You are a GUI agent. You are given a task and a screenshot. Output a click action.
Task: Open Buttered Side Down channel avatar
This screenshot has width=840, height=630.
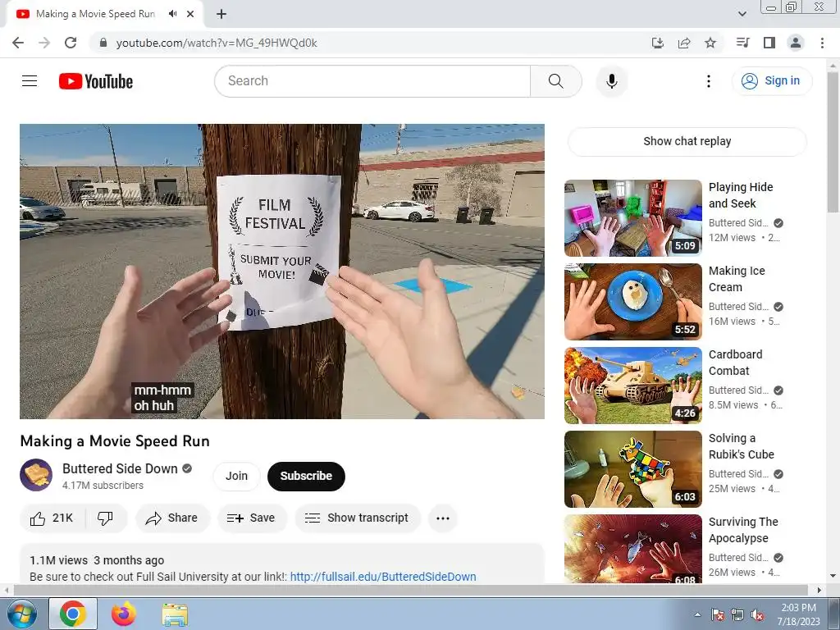pyautogui.click(x=36, y=475)
